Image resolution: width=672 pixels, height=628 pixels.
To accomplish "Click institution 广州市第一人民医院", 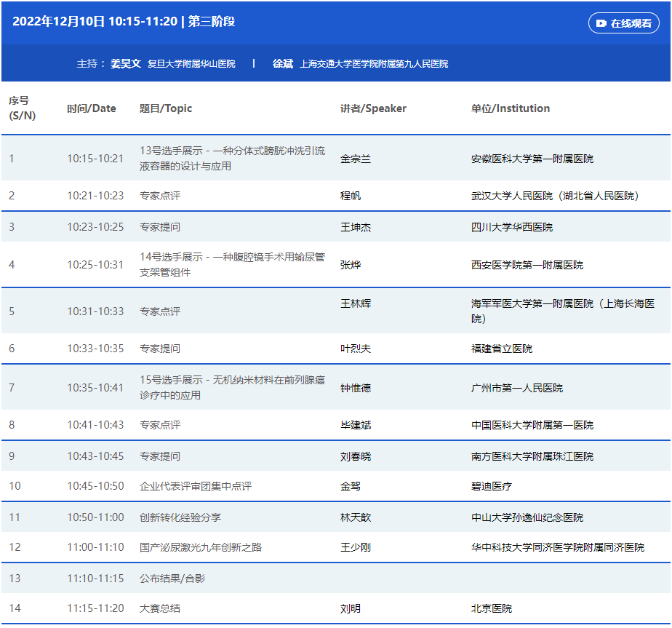I will (x=517, y=388).
